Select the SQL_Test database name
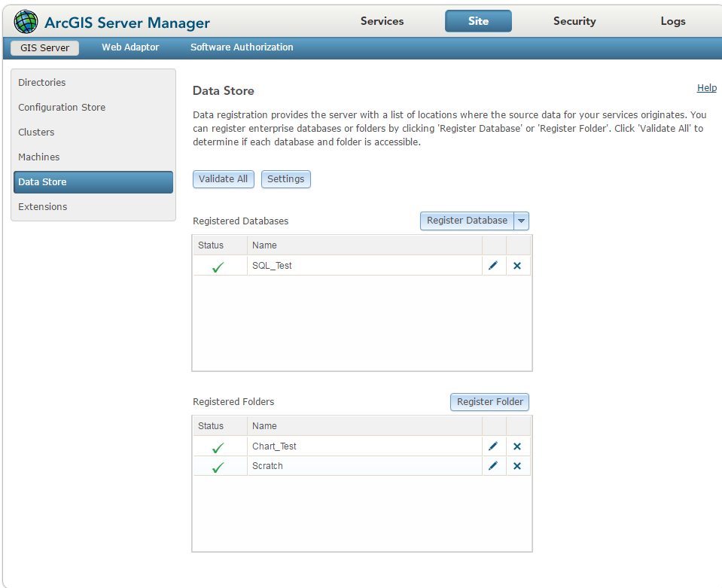This screenshot has height=588, width=722. point(272,266)
